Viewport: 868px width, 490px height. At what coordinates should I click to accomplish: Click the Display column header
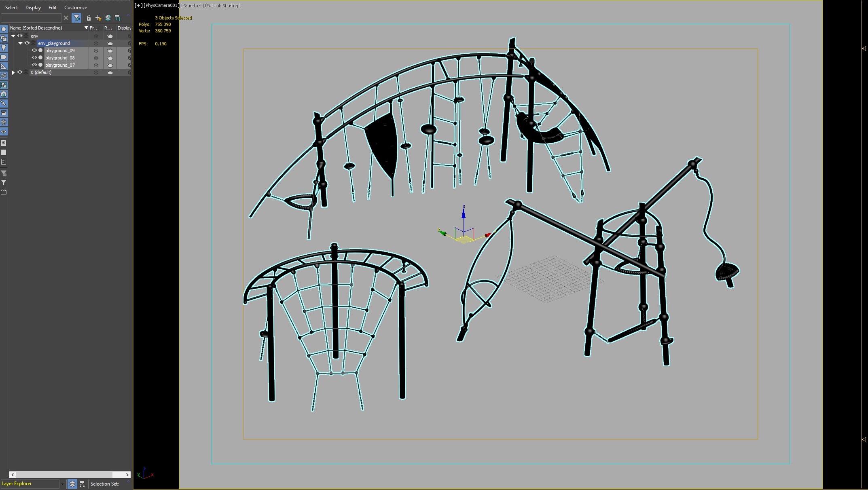[124, 28]
